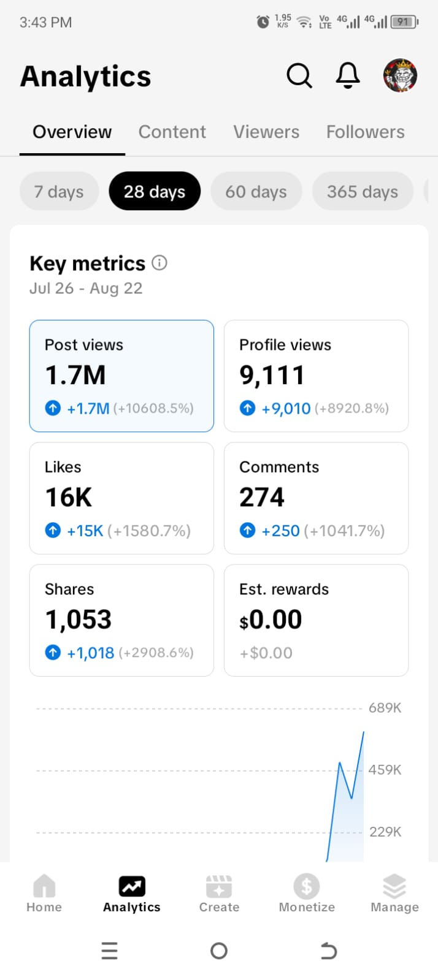The height and width of the screenshot is (980, 438).
Task: Tap the profile avatar in the top bar
Action: coord(399,75)
